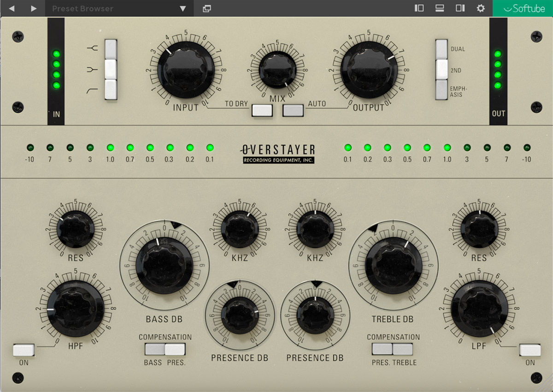
Task: Click the A/B preset copy icon
Action: coord(206,8)
